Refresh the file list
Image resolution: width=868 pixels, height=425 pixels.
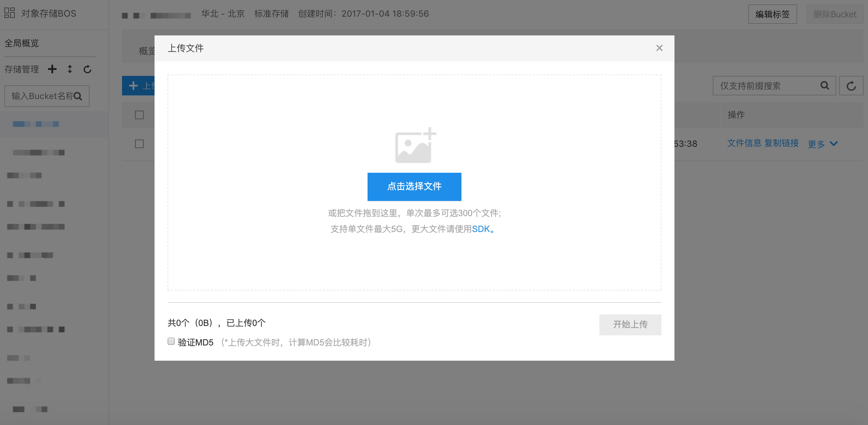[851, 86]
